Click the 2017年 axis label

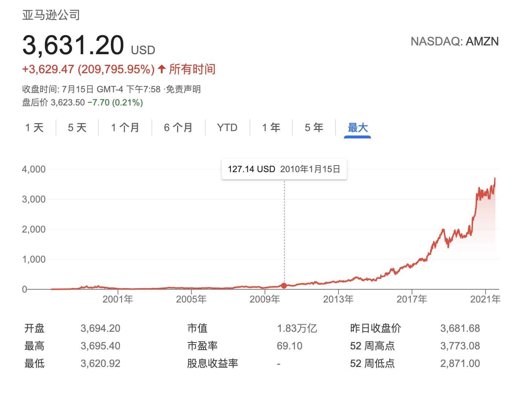pos(412,299)
